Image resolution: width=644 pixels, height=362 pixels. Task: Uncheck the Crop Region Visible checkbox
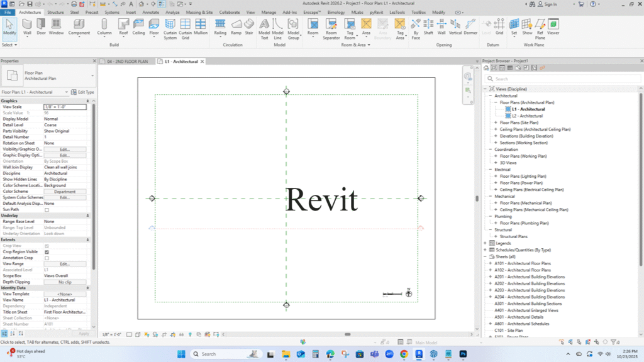coord(47,252)
